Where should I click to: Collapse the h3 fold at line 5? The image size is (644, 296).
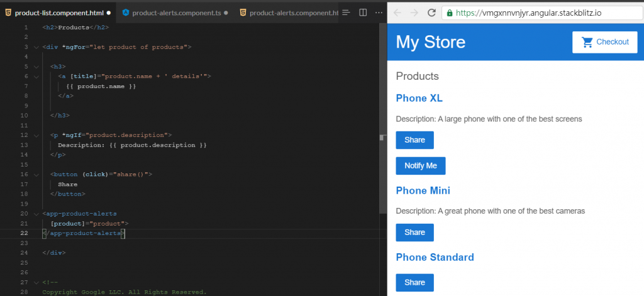click(36, 67)
